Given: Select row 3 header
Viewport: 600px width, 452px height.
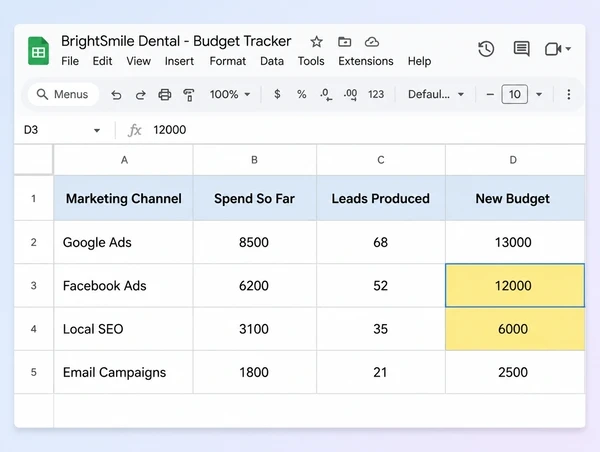Looking at the screenshot, I should (34, 286).
